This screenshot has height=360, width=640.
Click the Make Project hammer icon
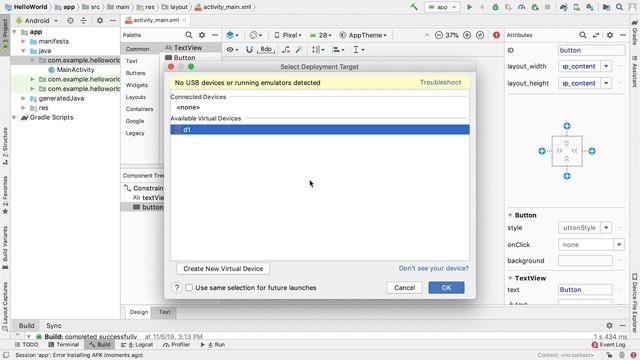click(414, 7)
